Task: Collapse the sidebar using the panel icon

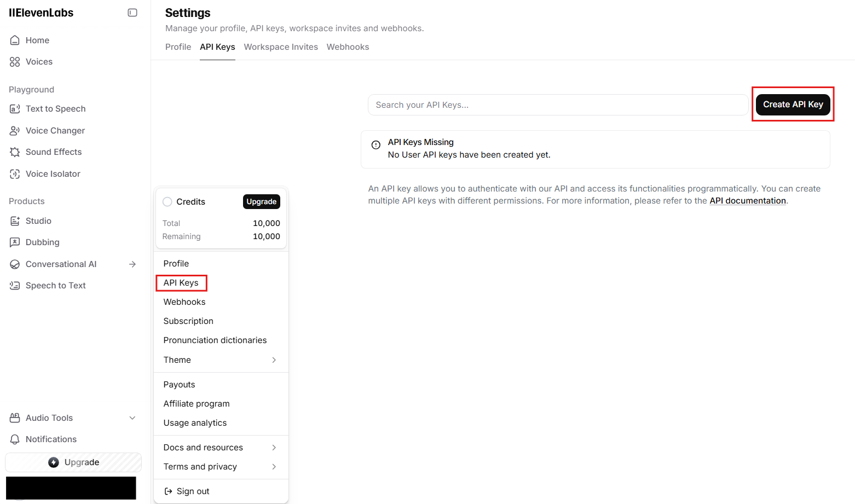Action: (x=132, y=13)
